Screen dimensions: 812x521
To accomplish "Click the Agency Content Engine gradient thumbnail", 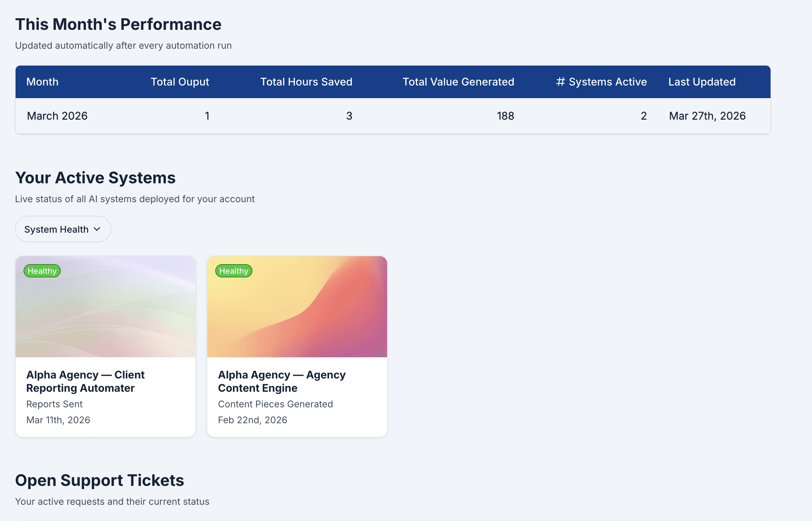I will tap(297, 307).
